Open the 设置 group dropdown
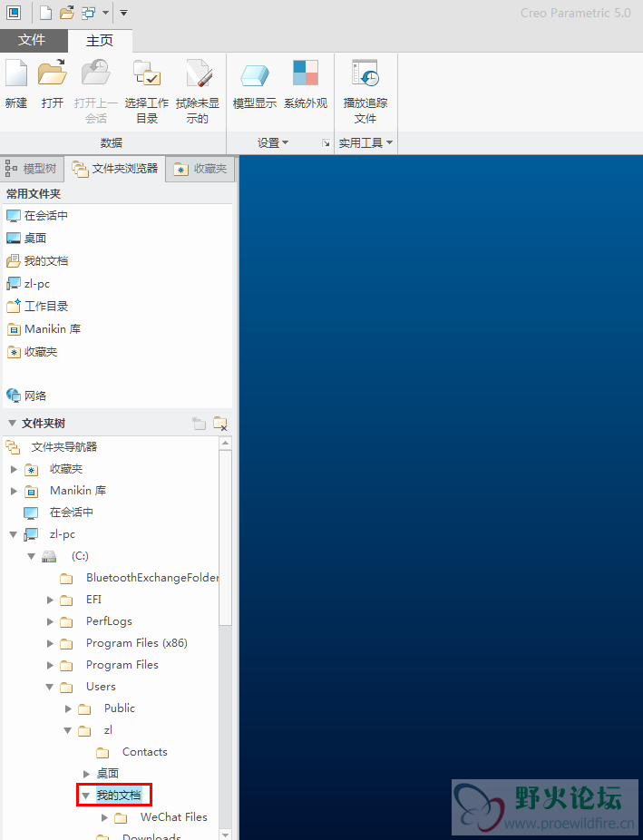The height and width of the screenshot is (840, 643). (273, 142)
